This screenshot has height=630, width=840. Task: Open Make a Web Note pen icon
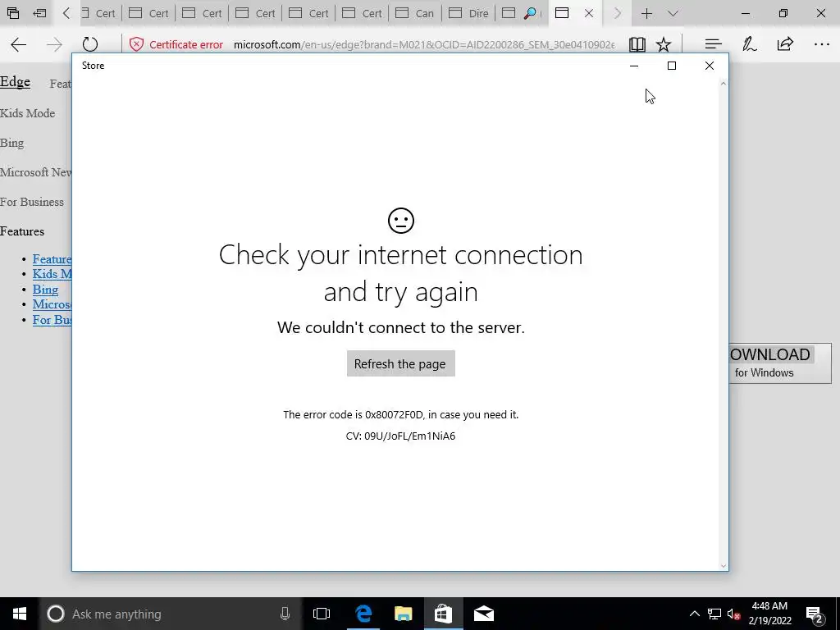click(750, 44)
